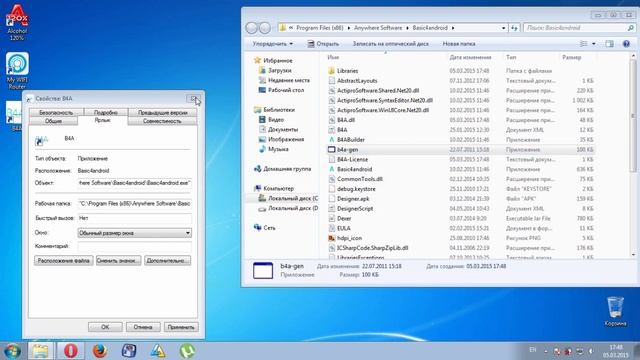Confirm the properties dialog with OK

click(x=105, y=327)
